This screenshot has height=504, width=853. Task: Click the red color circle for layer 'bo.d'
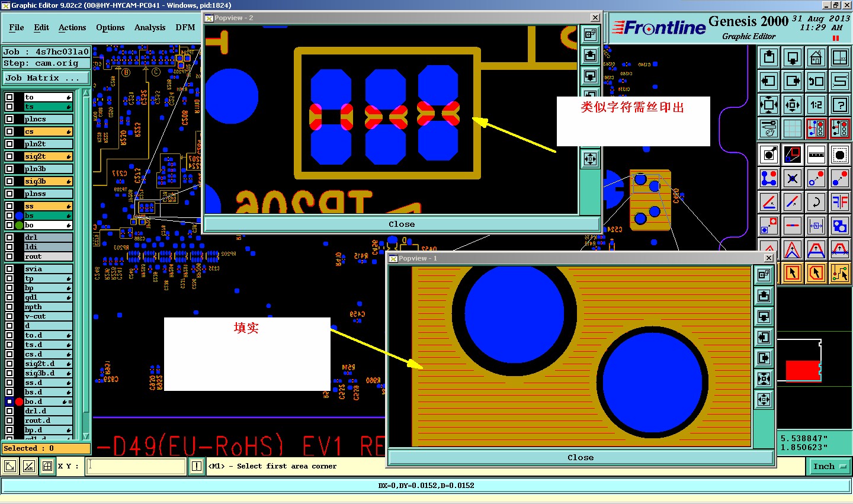19,402
